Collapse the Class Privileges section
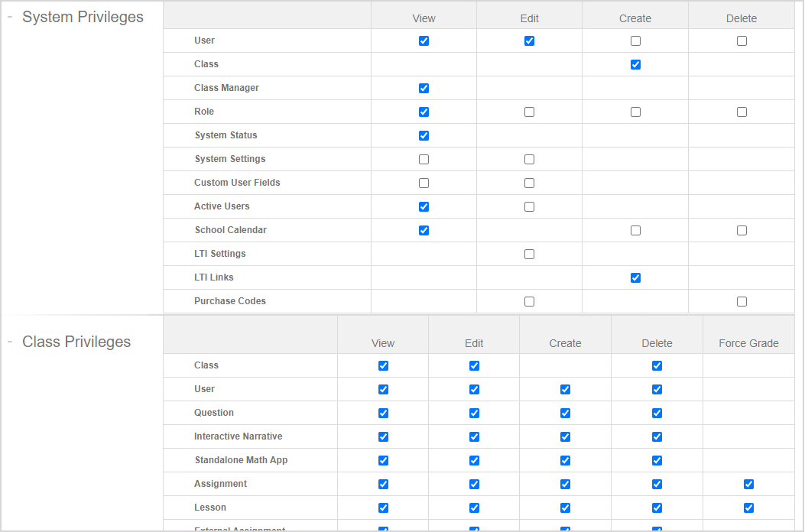The image size is (805, 532). click(10, 340)
